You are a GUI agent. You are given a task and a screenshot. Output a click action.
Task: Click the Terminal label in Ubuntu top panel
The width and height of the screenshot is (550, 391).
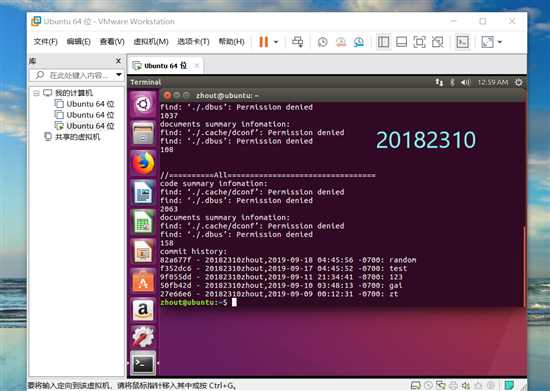click(x=145, y=82)
